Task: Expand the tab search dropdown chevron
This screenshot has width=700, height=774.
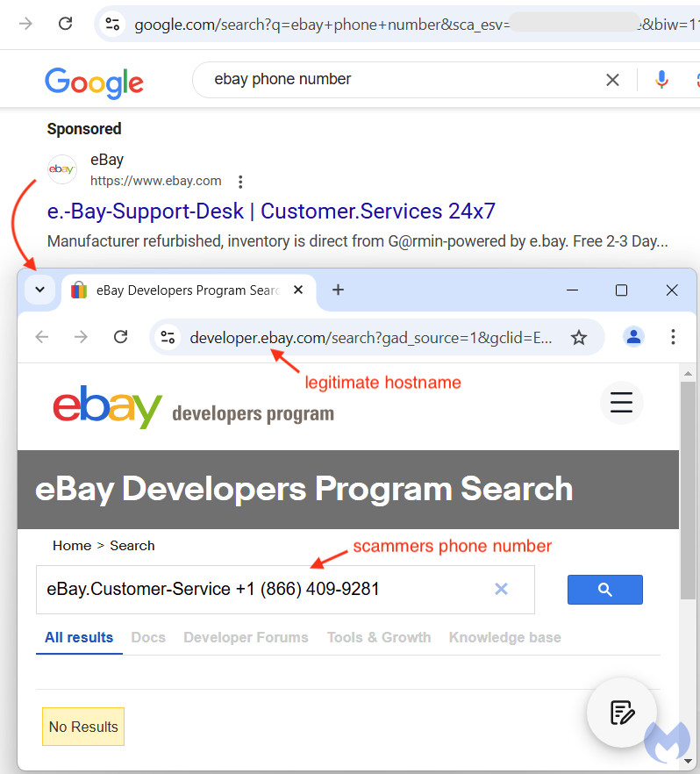Action: (40, 290)
